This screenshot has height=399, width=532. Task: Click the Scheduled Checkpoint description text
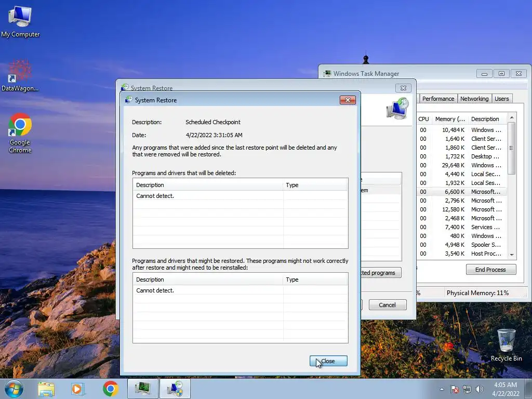[x=212, y=122]
